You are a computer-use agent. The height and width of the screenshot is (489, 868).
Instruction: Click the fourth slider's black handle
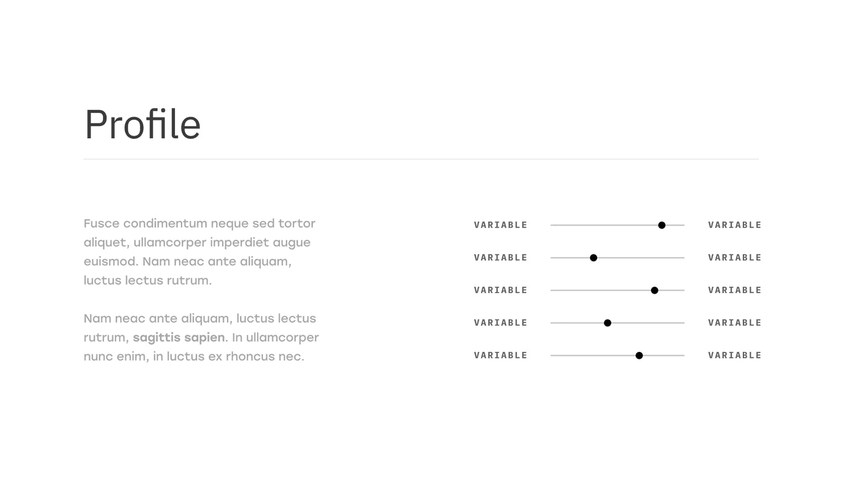608,323
